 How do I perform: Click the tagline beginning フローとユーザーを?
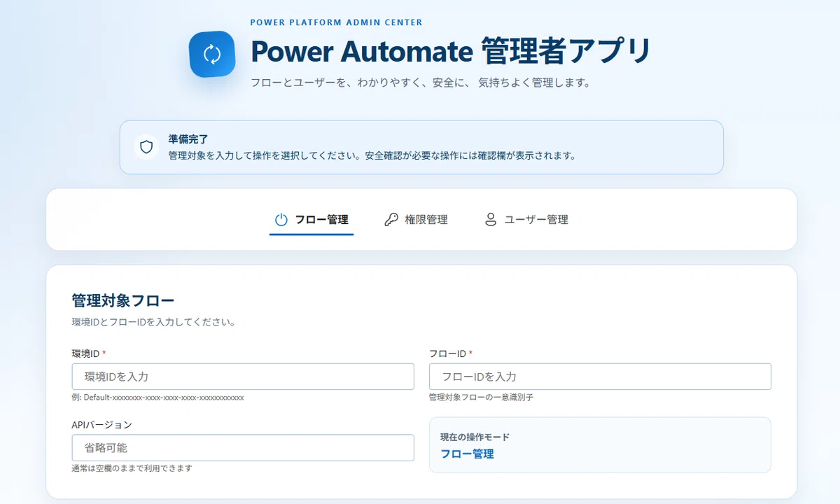click(x=421, y=83)
